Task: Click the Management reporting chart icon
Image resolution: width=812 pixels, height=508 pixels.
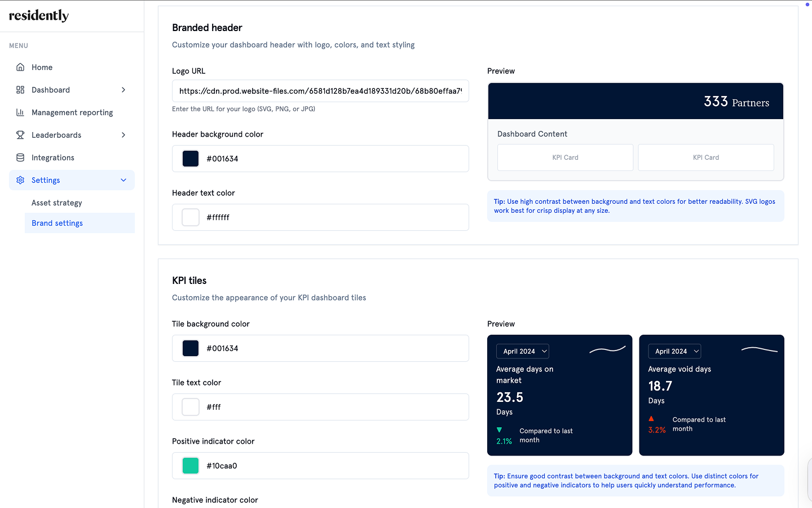Action: [x=20, y=112]
